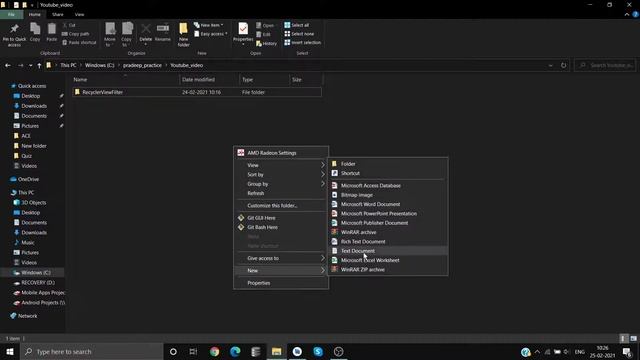
Task: Click Windows (C:) in the address path
Action: (100, 65)
